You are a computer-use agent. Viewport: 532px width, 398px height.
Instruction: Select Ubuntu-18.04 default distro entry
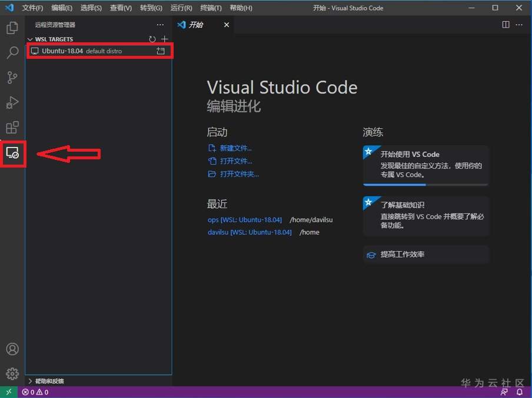coord(99,51)
